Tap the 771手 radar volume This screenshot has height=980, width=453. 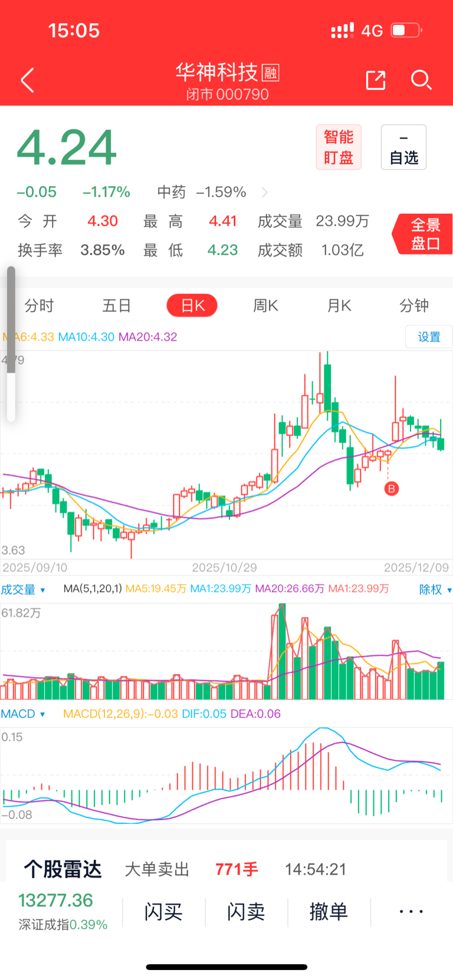click(237, 869)
